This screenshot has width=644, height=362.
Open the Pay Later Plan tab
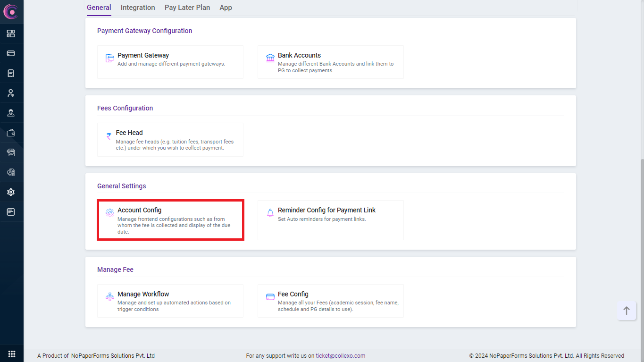click(x=187, y=8)
